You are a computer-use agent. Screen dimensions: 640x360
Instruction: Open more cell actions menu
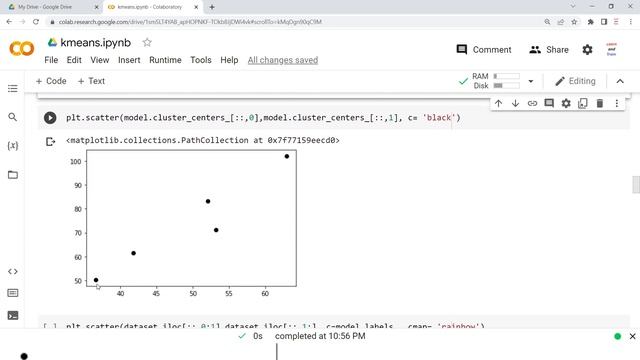[x=617, y=103]
